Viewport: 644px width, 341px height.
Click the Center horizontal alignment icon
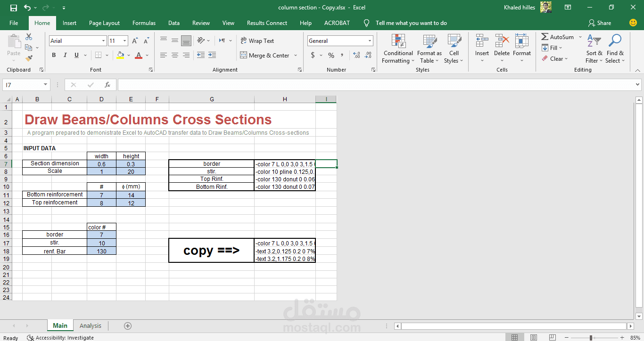[175, 55]
